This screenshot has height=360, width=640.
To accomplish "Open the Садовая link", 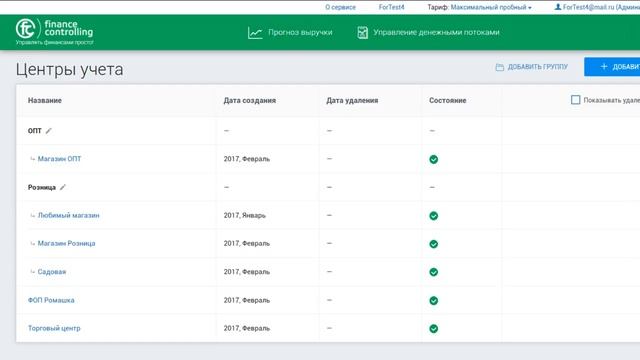I will click(51, 272).
